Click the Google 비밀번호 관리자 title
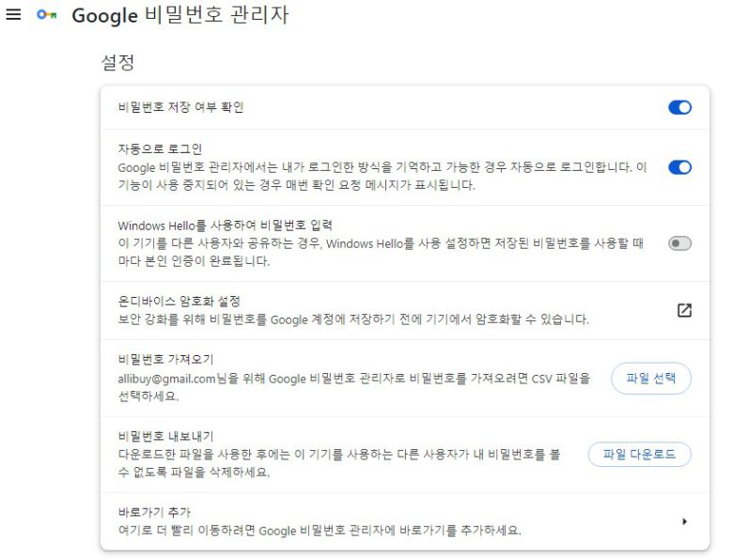Viewport: 733px width, 560px height. [179, 16]
